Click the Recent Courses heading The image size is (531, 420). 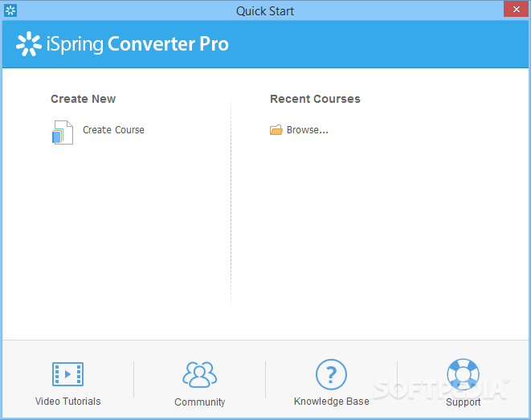click(315, 99)
